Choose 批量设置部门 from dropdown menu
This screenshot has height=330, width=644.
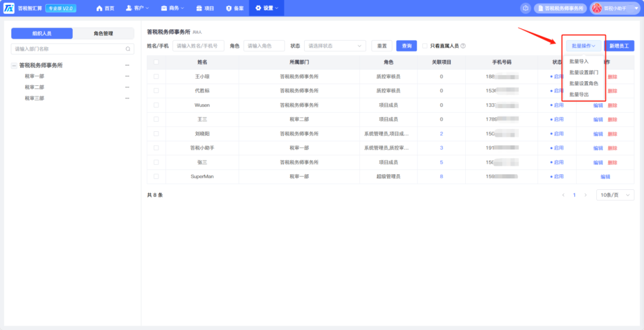click(x=584, y=72)
